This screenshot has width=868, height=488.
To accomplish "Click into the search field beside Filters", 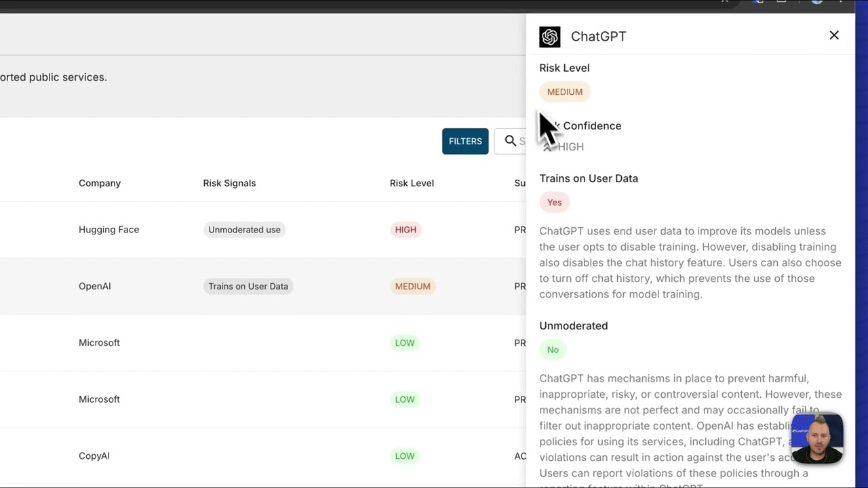I will click(x=510, y=141).
